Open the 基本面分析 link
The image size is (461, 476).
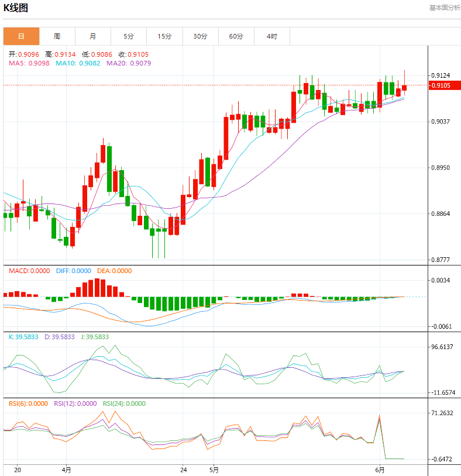pos(445,8)
